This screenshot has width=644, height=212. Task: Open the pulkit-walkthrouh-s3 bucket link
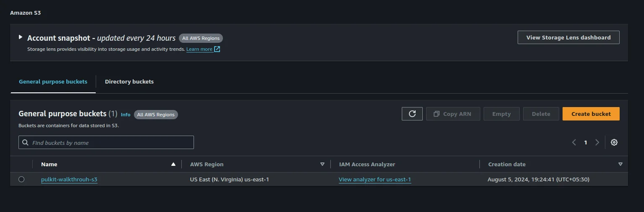pos(69,180)
